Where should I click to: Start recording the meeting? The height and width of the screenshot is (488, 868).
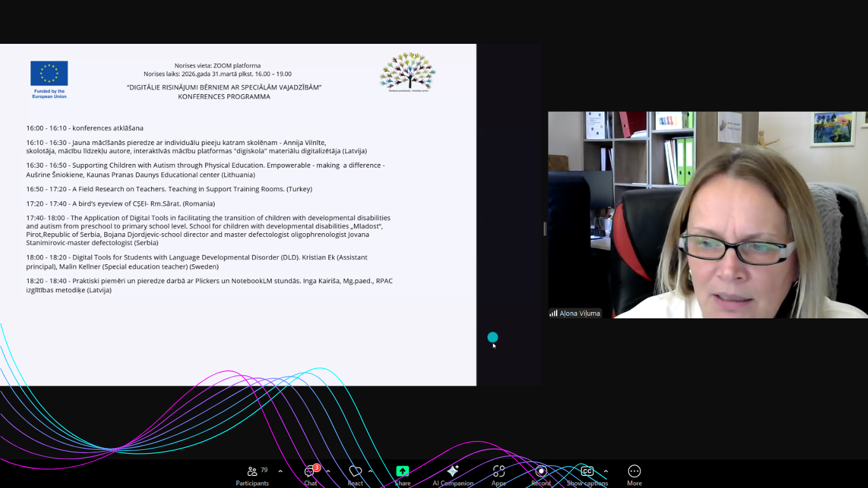(541, 474)
